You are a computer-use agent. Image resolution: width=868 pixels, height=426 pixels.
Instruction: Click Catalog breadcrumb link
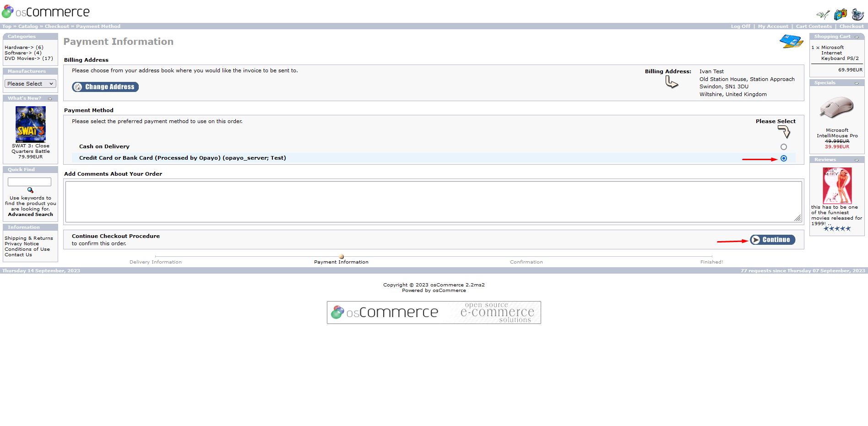28,27
